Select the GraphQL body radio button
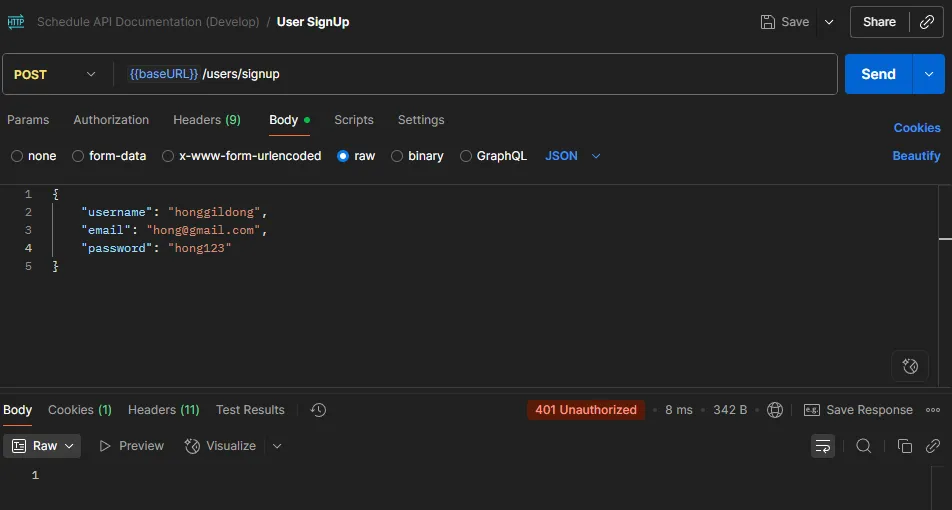The height and width of the screenshot is (510, 952). tap(466, 156)
